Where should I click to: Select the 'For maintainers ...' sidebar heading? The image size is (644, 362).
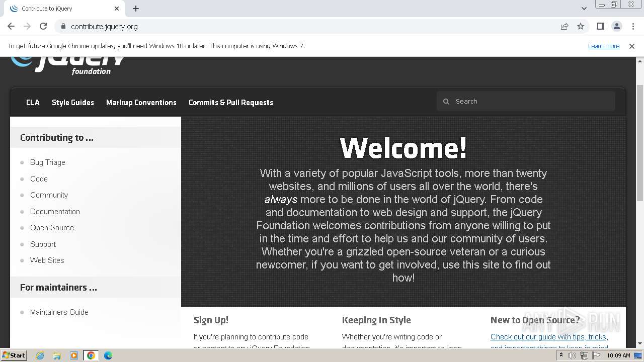[x=58, y=288]
